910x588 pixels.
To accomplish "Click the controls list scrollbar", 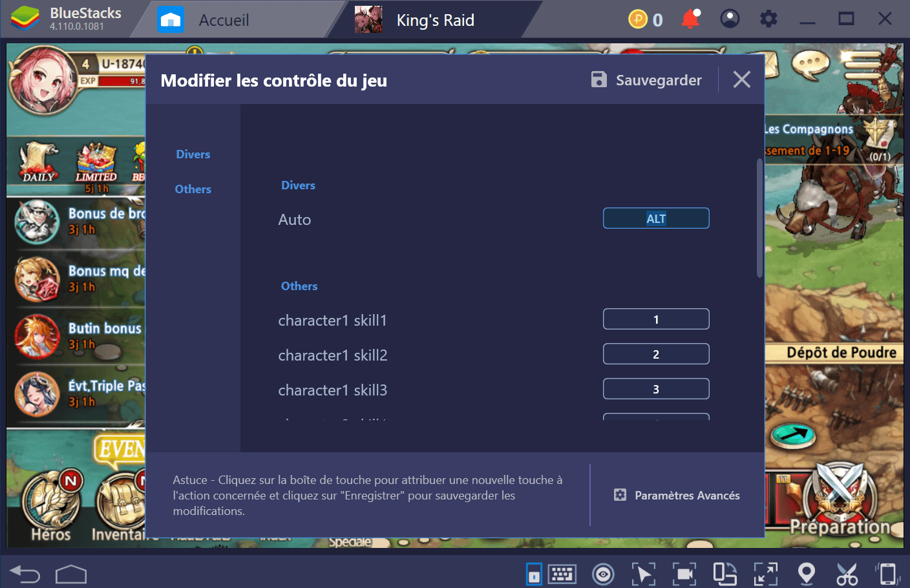I will [x=759, y=218].
